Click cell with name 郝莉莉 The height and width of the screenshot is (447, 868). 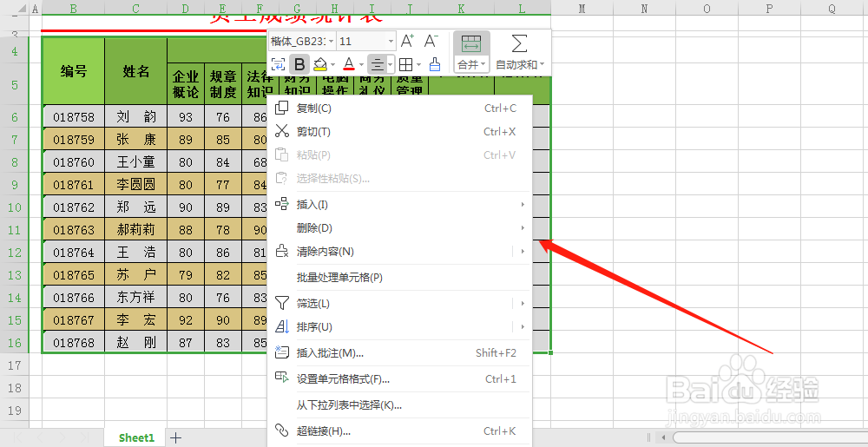(135, 230)
